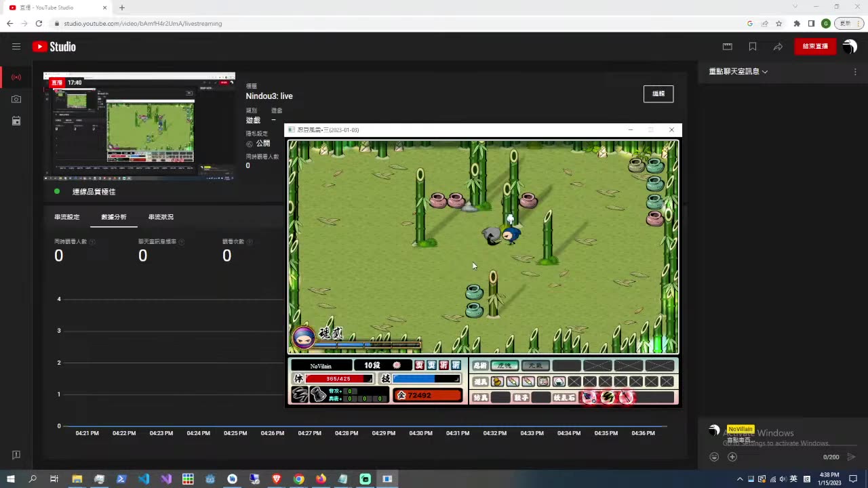Click the create clip icon in header
Viewport: 868px width, 488px height.
[x=728, y=47]
